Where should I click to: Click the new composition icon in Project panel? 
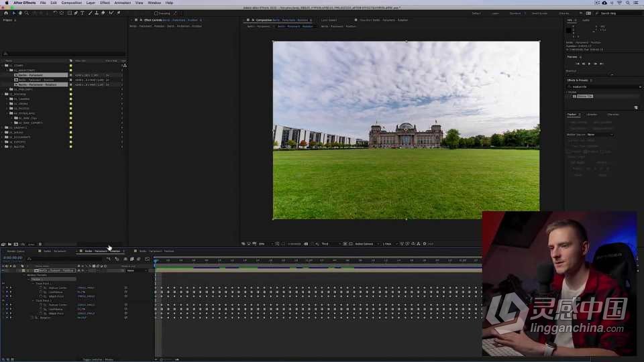16,244
